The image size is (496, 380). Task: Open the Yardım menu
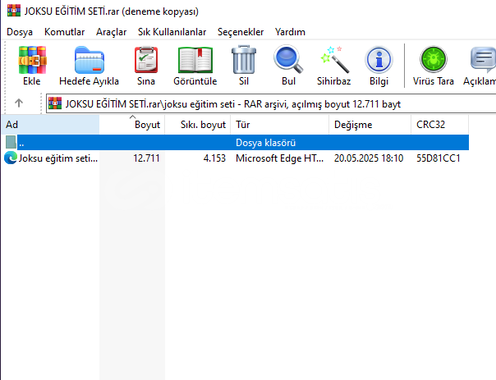(290, 32)
